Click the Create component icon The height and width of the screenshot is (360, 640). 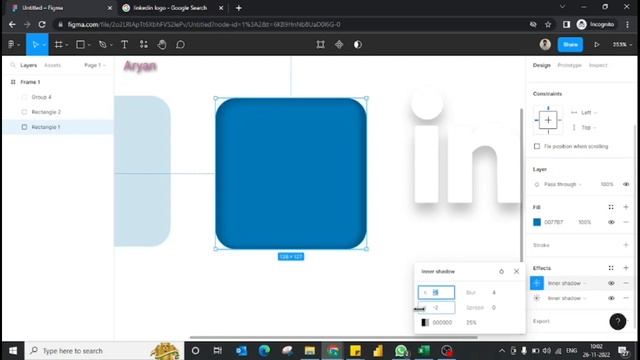coord(339,44)
